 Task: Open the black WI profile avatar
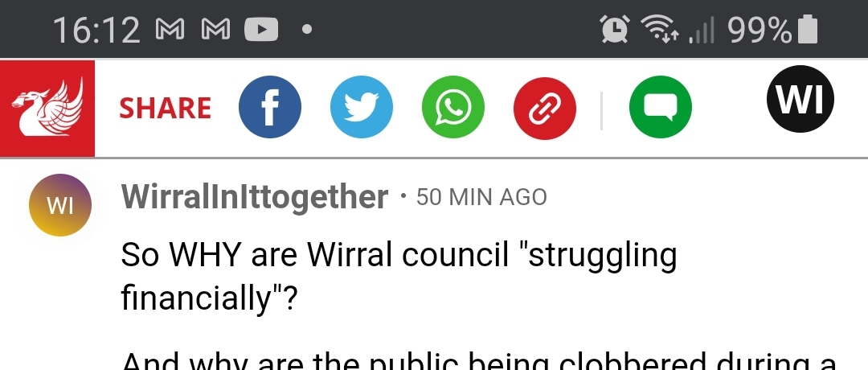(800, 99)
